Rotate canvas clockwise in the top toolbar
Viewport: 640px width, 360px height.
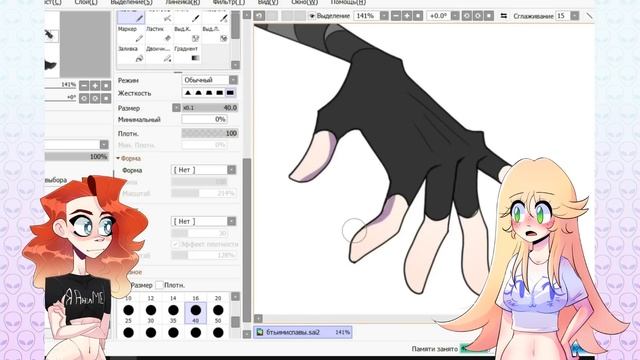point(478,16)
